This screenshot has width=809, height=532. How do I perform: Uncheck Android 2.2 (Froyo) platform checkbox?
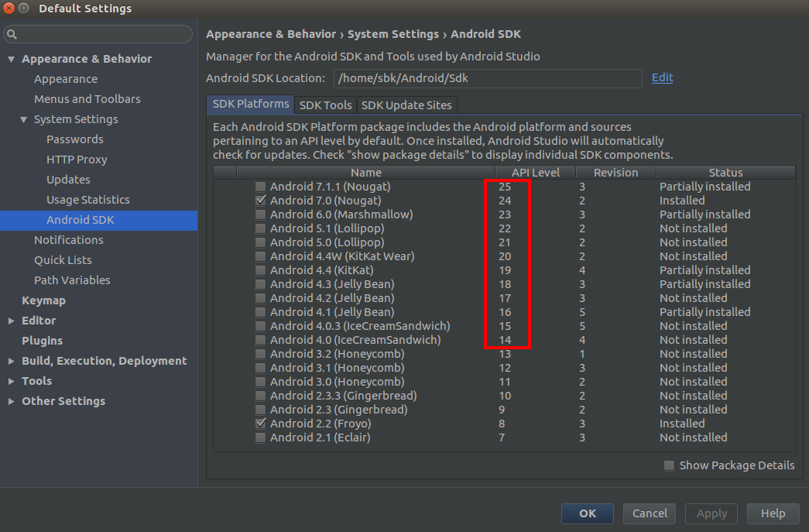261,424
